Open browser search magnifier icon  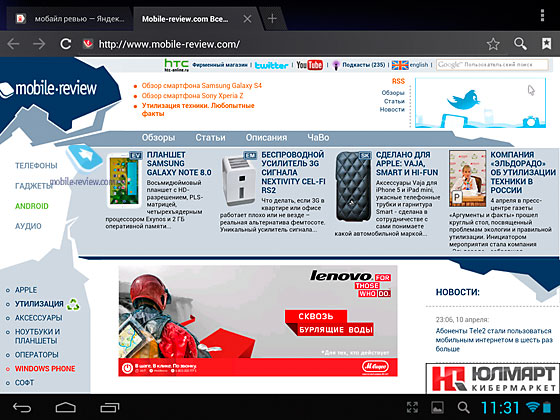(520, 44)
